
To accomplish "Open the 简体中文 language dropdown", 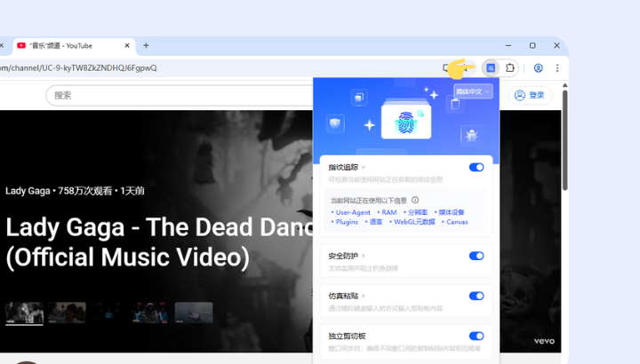I will [473, 91].
